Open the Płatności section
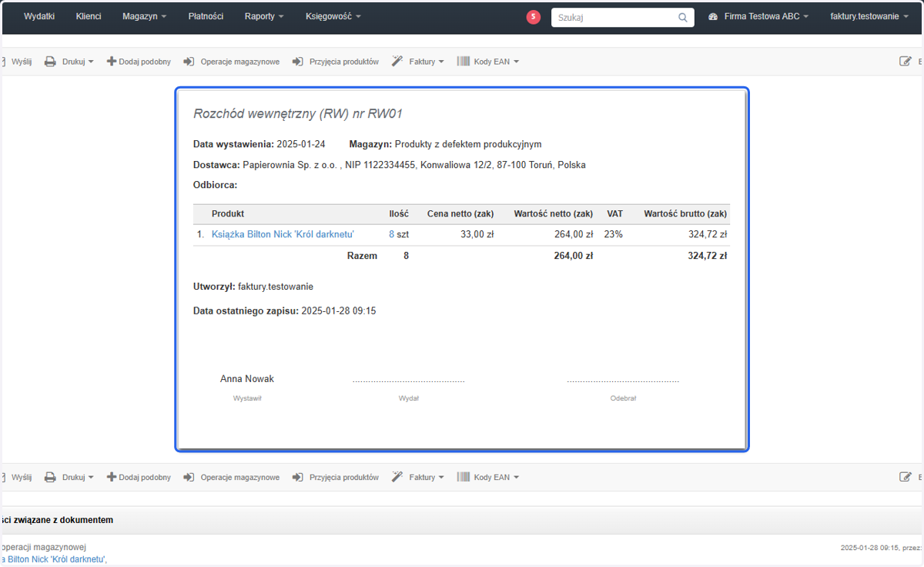Screen dimensions: 924x567 point(206,16)
